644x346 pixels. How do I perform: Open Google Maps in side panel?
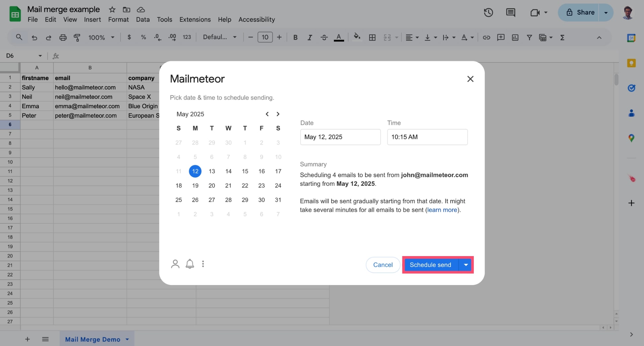631,138
